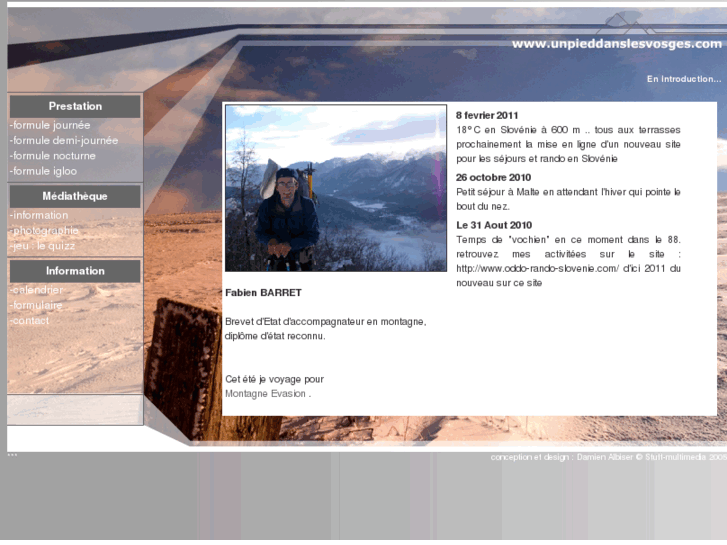Click the mountain logo above the site title
Viewport: 727px width, 545px height.
tap(626, 22)
